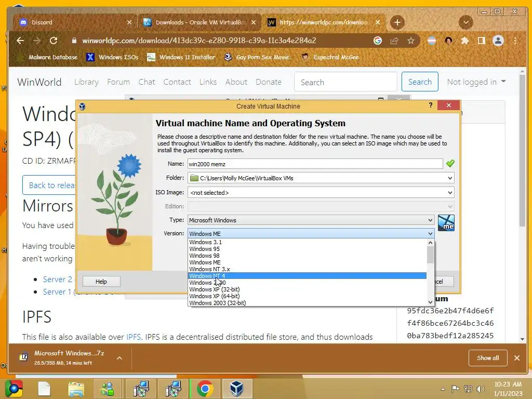Open the share page icon in address bar

tap(394, 41)
